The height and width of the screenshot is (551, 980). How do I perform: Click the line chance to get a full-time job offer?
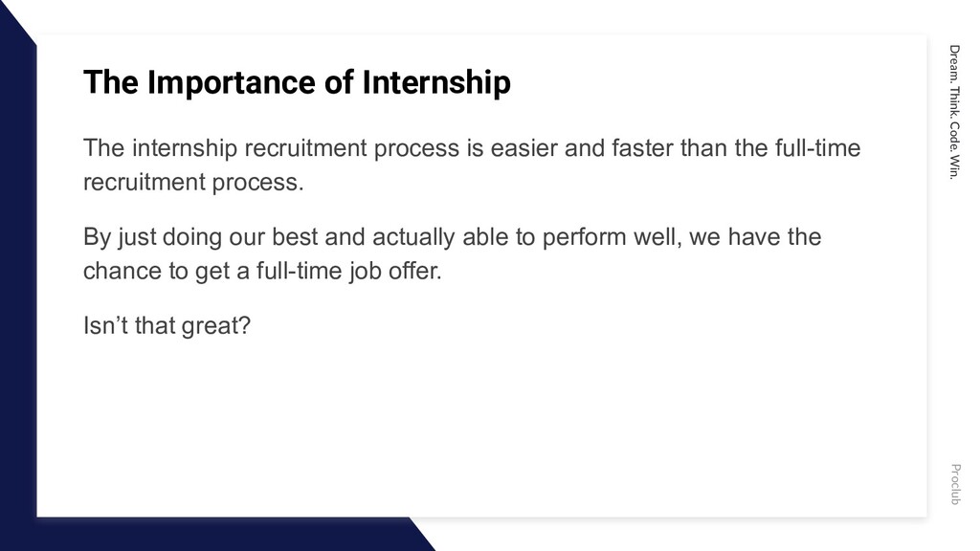click(x=262, y=271)
